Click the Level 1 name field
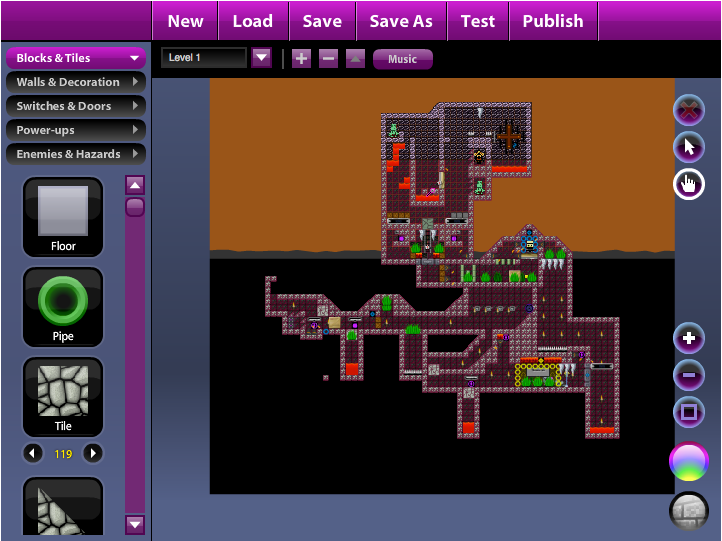The image size is (722, 541). (x=204, y=58)
